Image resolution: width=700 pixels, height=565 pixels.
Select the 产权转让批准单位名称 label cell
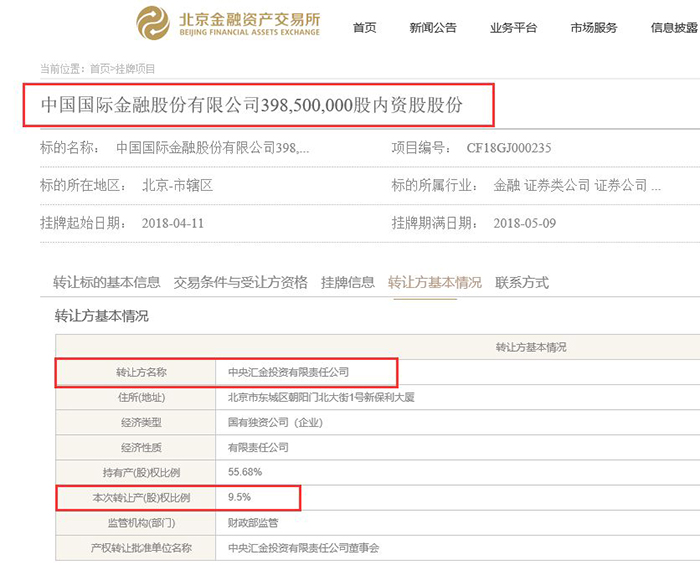pyautogui.click(x=136, y=548)
